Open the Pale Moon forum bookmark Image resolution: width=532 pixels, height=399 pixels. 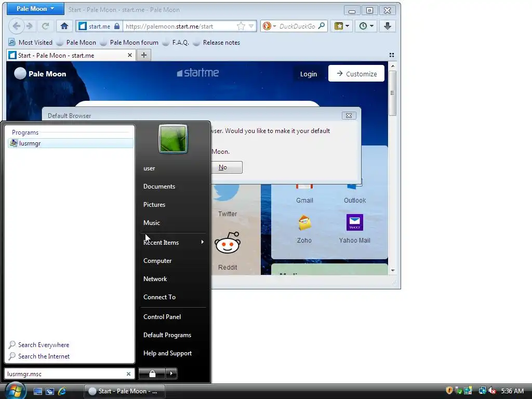[x=129, y=43]
